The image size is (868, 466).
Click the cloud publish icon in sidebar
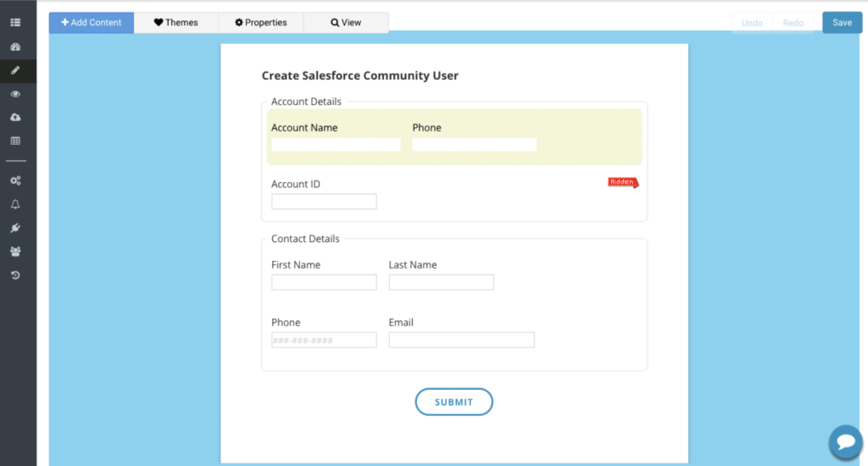[15, 117]
